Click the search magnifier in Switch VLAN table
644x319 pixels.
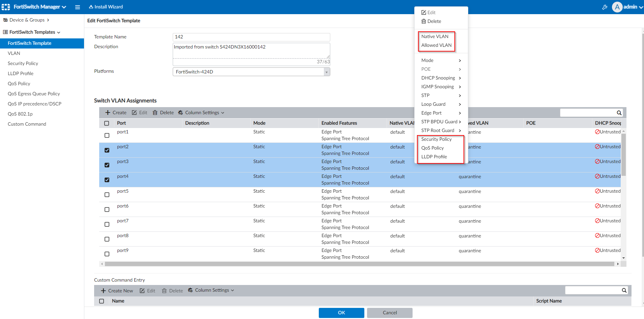[619, 113]
